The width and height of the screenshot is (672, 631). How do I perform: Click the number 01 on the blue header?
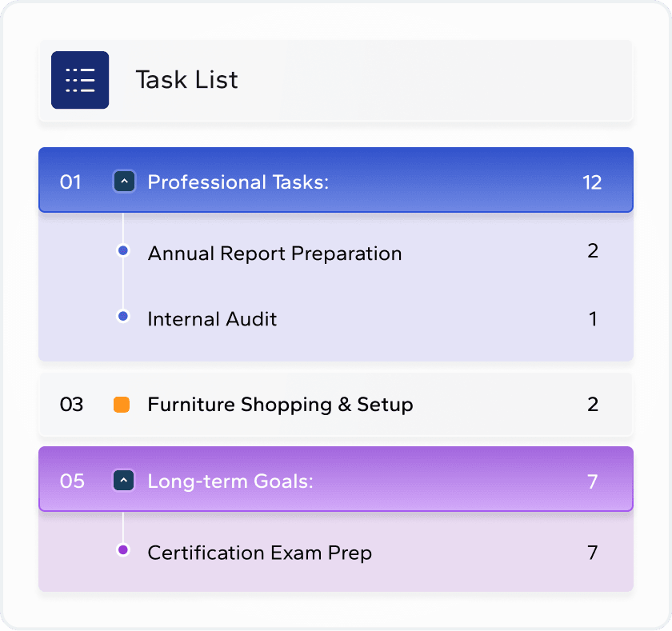(71, 182)
